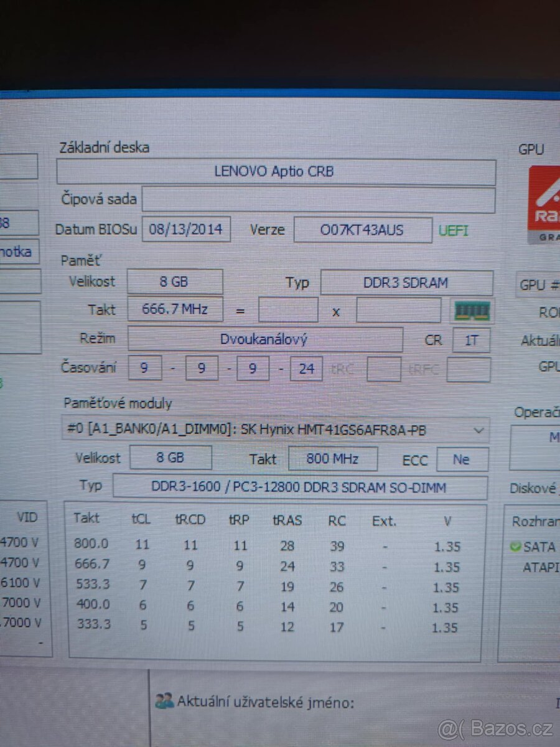The height and width of the screenshot is (747, 560).
Task: Select the Dvoukanálový mode field
Action: (x=264, y=340)
